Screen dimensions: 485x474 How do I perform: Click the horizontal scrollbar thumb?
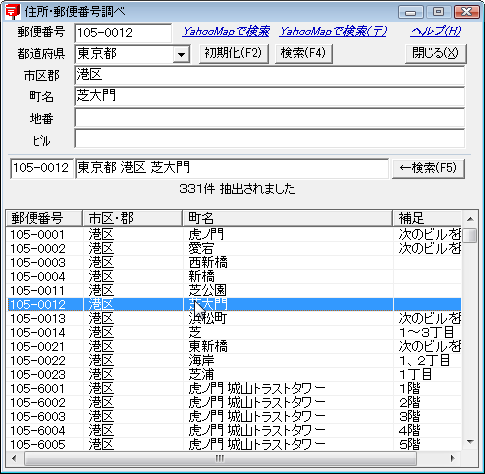pyautogui.click(x=220, y=458)
